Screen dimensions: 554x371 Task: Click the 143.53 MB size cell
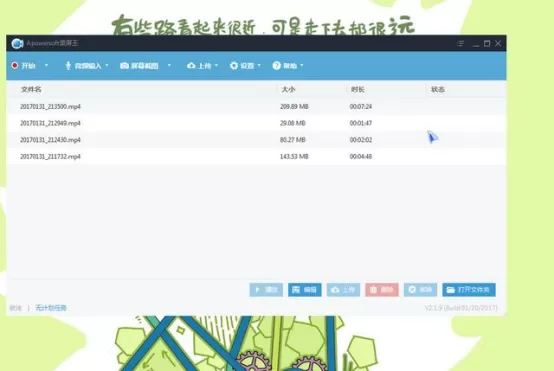(294, 156)
